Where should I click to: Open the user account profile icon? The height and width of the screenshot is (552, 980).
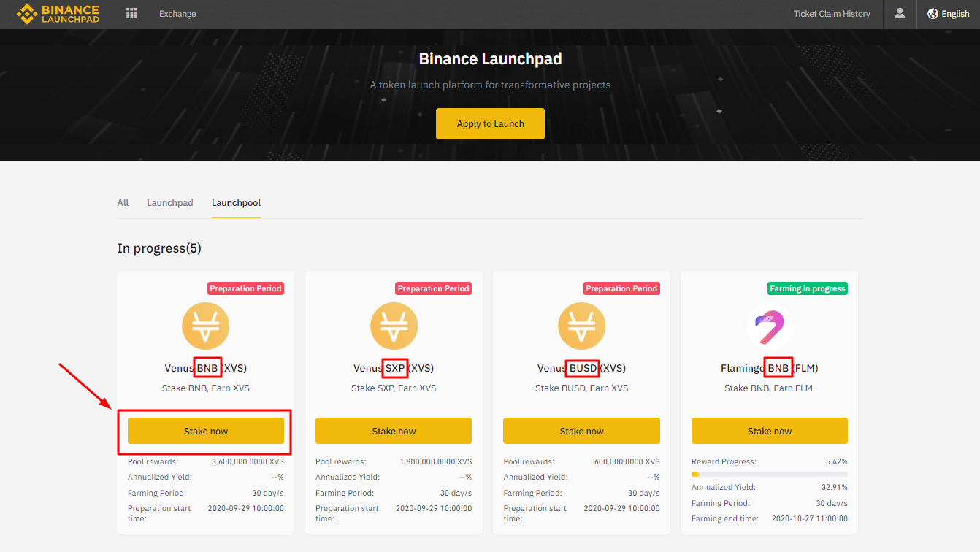point(900,13)
